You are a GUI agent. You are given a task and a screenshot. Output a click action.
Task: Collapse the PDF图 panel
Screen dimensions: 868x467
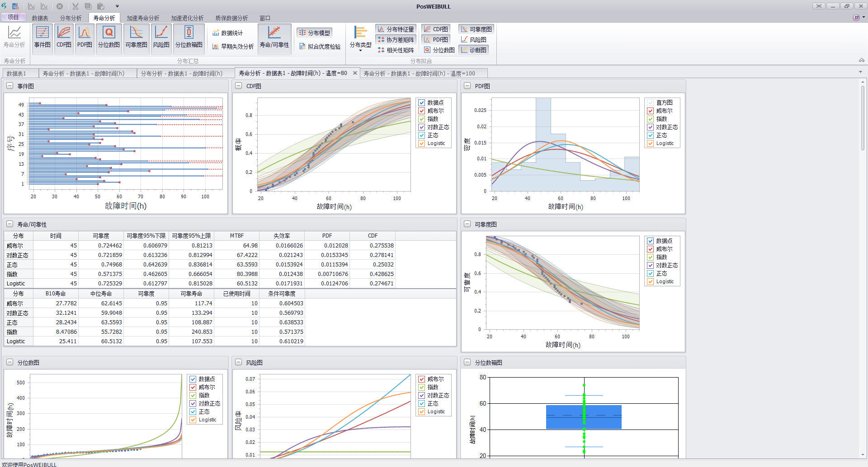(467, 86)
